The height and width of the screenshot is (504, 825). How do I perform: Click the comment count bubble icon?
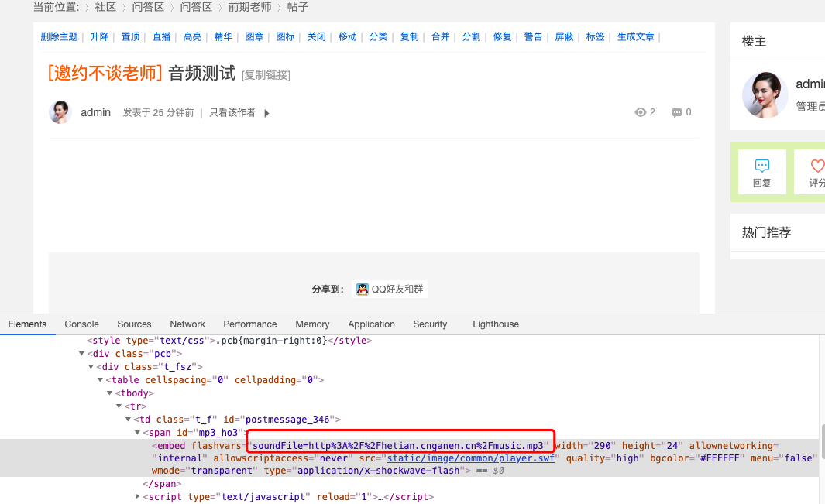[x=677, y=113]
